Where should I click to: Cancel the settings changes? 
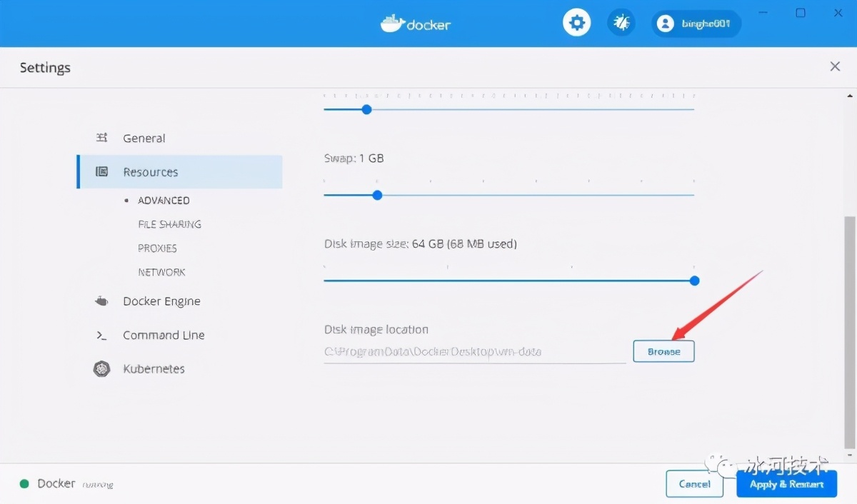click(694, 483)
